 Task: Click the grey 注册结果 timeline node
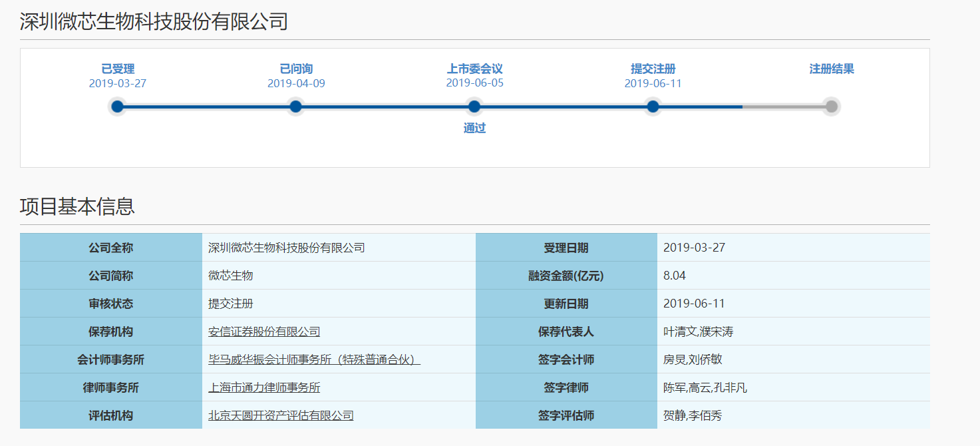tap(831, 107)
